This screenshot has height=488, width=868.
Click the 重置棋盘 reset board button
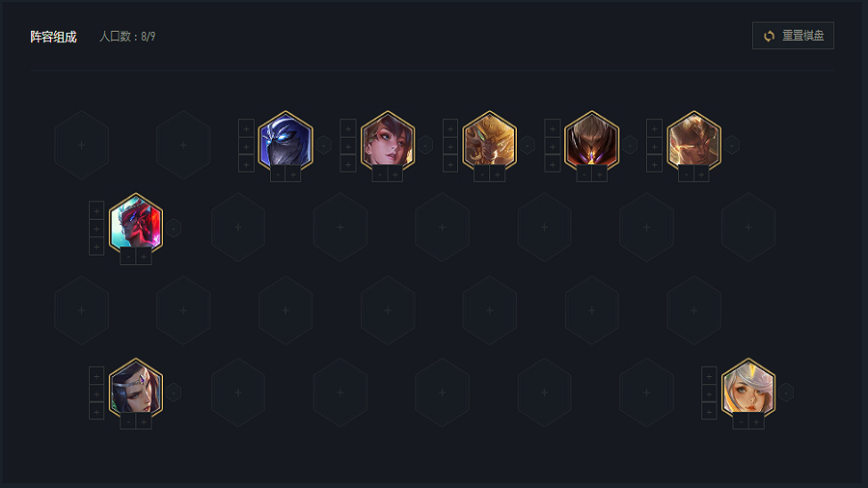pos(793,36)
